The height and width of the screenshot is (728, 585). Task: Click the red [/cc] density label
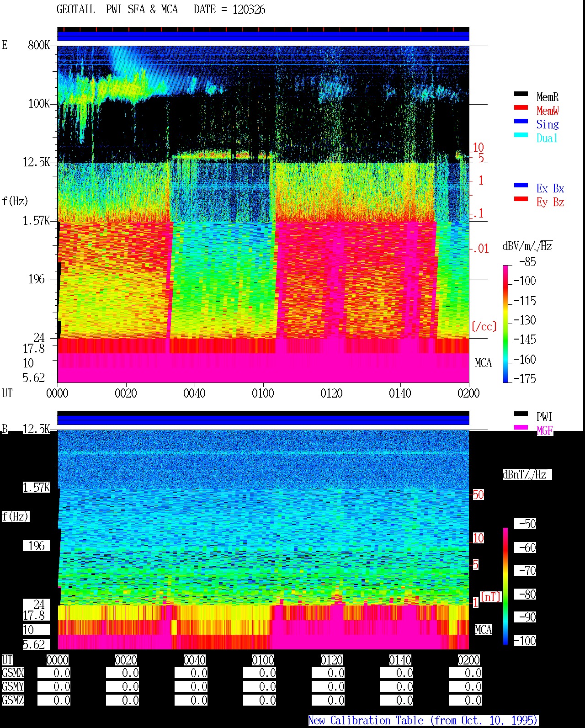[x=484, y=326]
